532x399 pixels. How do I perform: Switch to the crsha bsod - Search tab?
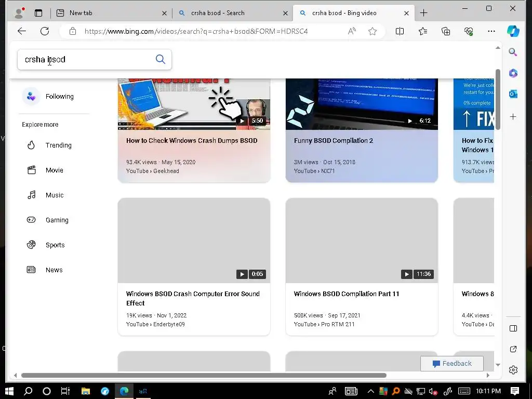click(233, 13)
